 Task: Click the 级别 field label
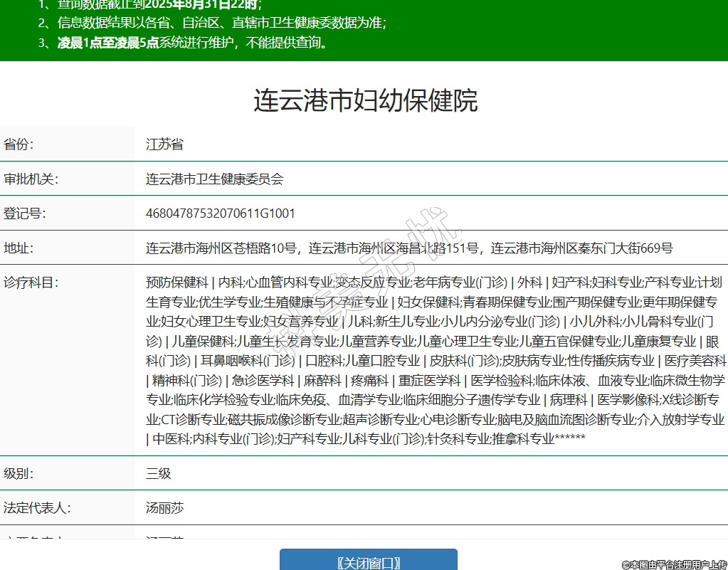coord(19,474)
